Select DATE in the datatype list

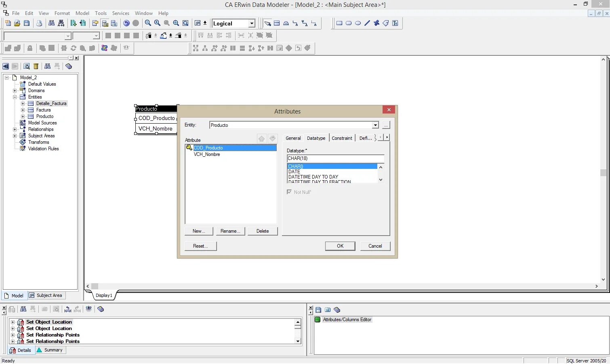pyautogui.click(x=294, y=172)
